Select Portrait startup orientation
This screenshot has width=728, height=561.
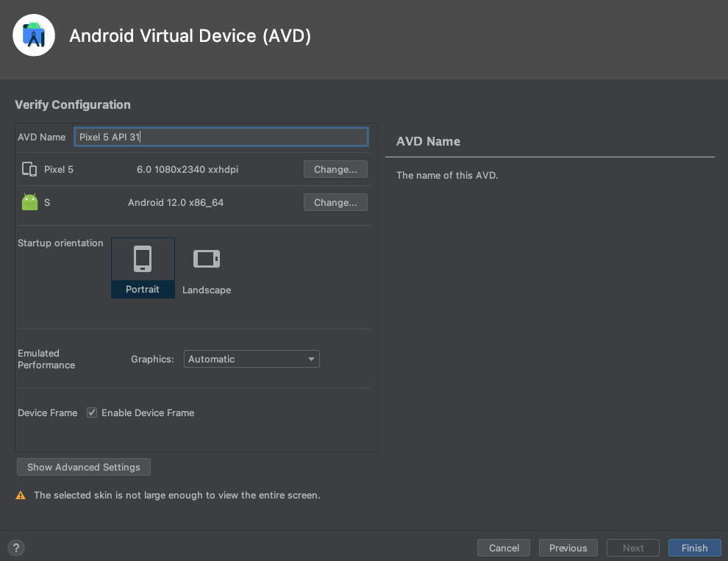tap(143, 268)
